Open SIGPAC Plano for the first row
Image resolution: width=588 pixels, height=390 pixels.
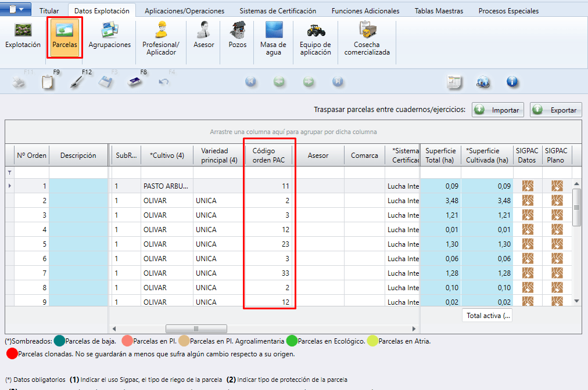pos(558,186)
